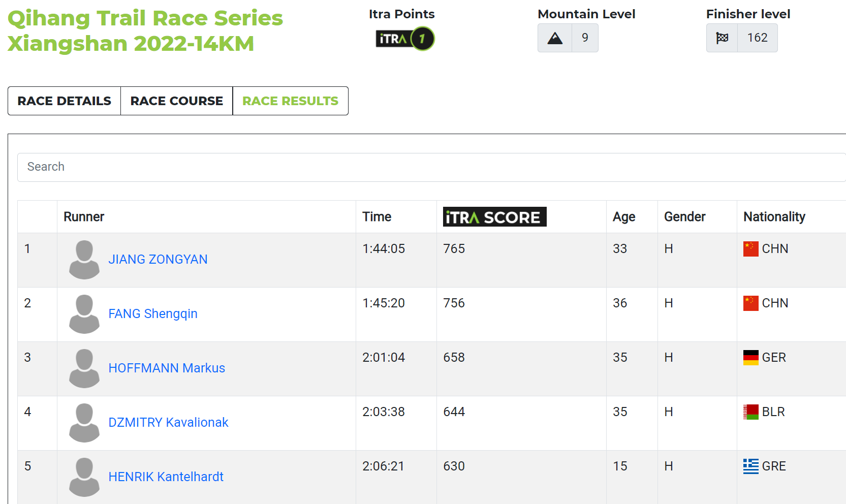Click the ITRA SCORE column header logo
This screenshot has width=846, height=504.
click(x=494, y=217)
